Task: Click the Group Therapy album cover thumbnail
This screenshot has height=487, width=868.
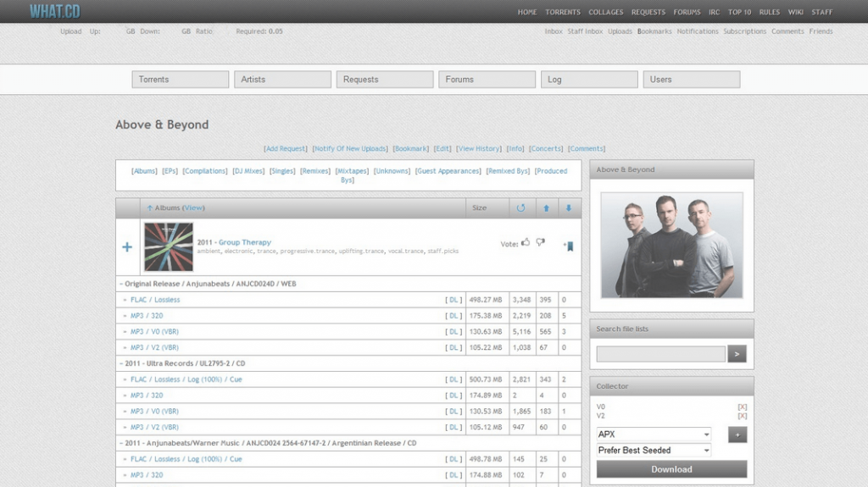Action: tap(169, 246)
